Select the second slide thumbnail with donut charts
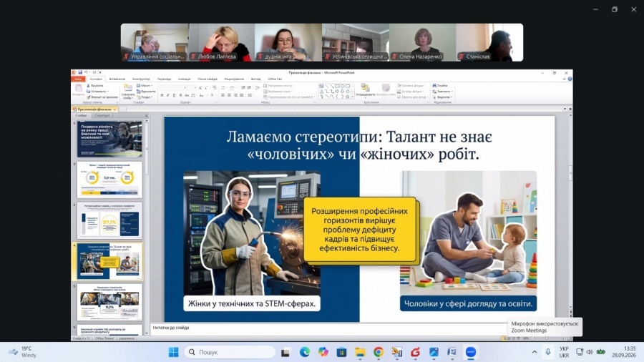644x362 pixels. tap(109, 180)
